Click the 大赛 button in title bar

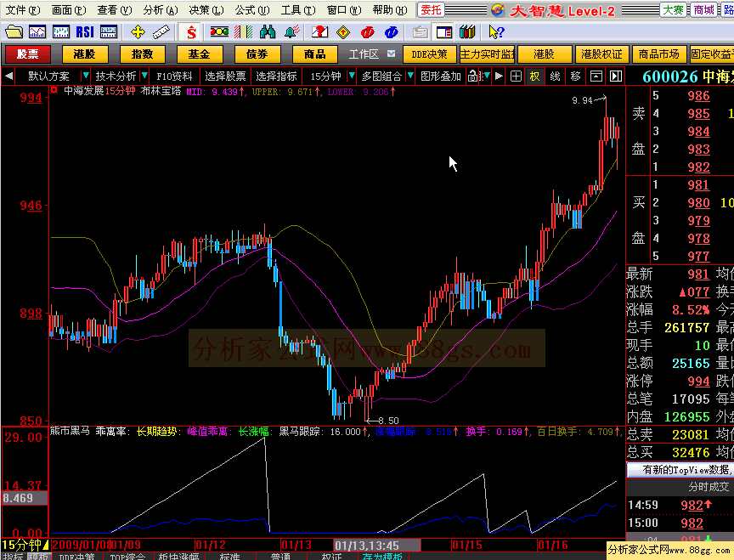click(673, 10)
